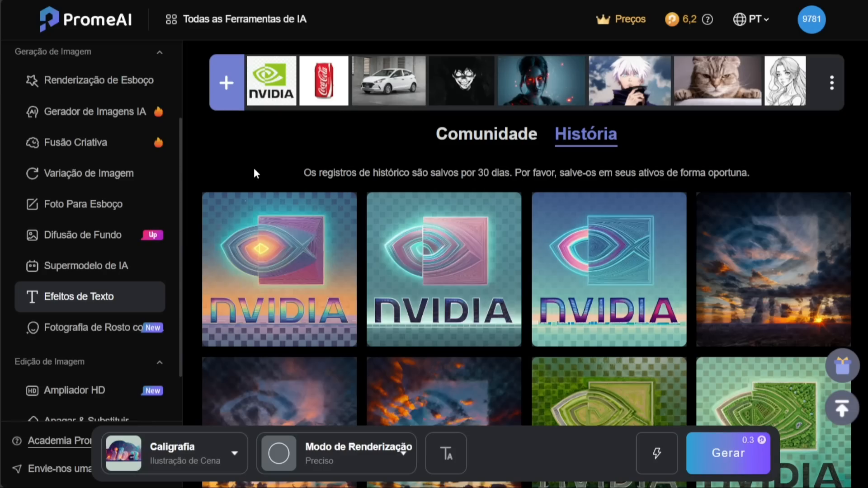
Task: Select Efeitos de Texto in sidebar
Action: pos(90,297)
